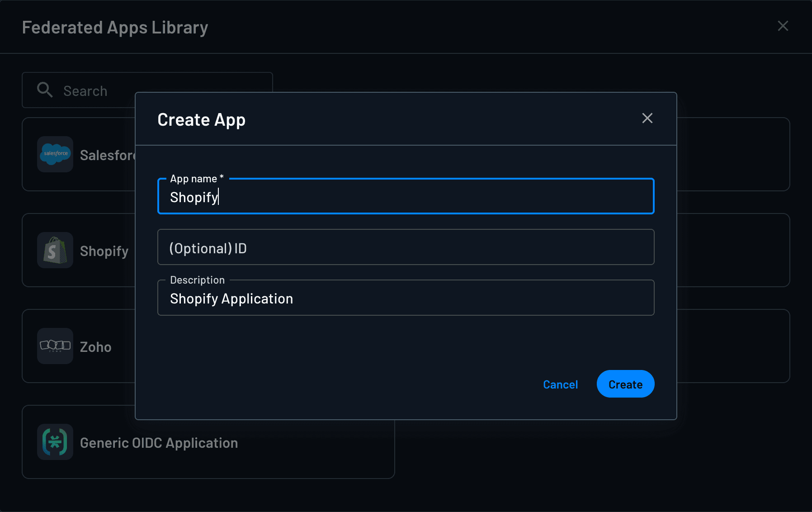812x512 pixels.
Task: Close the Federated Apps Library
Action: coord(783,26)
